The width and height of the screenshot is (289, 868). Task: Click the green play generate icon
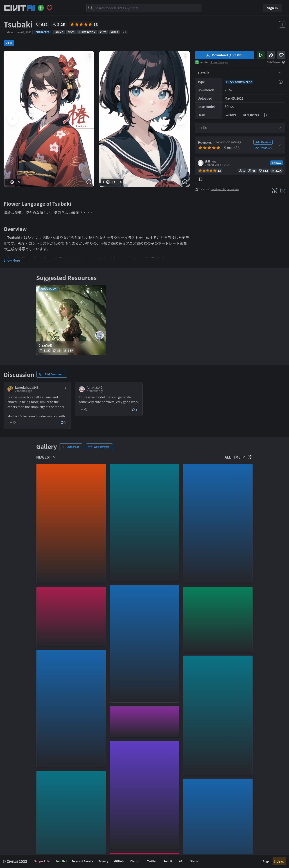coord(260,55)
